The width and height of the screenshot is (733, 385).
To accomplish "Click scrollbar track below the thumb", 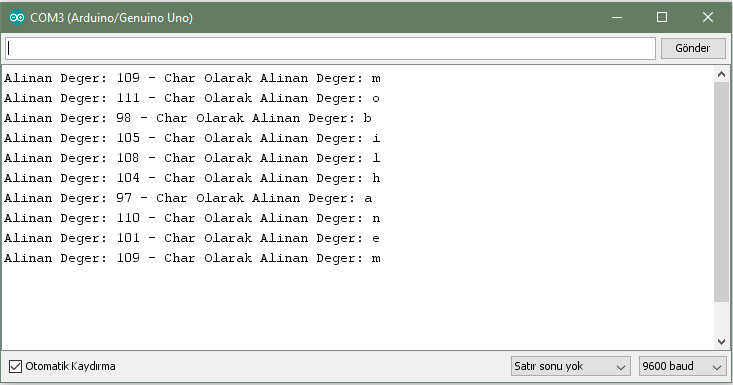I will point(721,319).
